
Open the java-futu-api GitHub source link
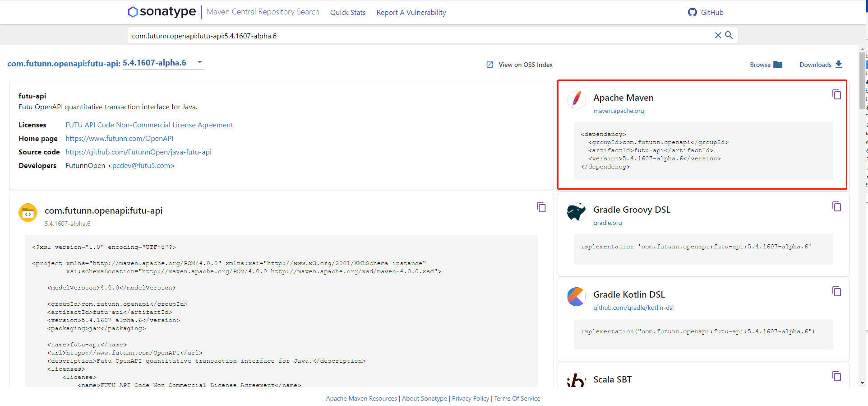[x=138, y=152]
